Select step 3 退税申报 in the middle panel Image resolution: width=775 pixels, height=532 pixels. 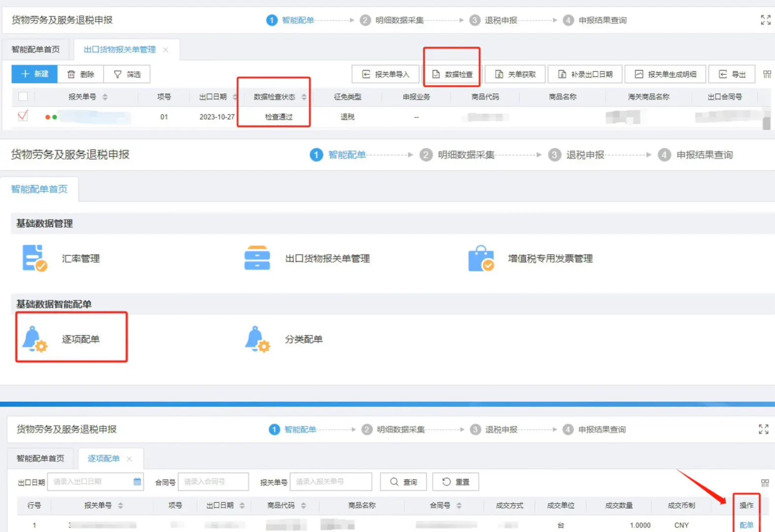click(x=576, y=155)
